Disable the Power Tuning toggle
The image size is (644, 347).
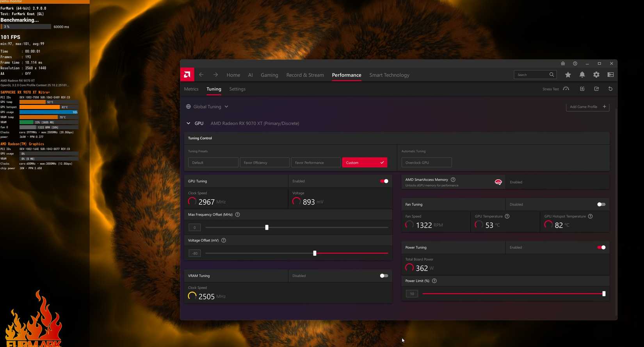coord(601,247)
